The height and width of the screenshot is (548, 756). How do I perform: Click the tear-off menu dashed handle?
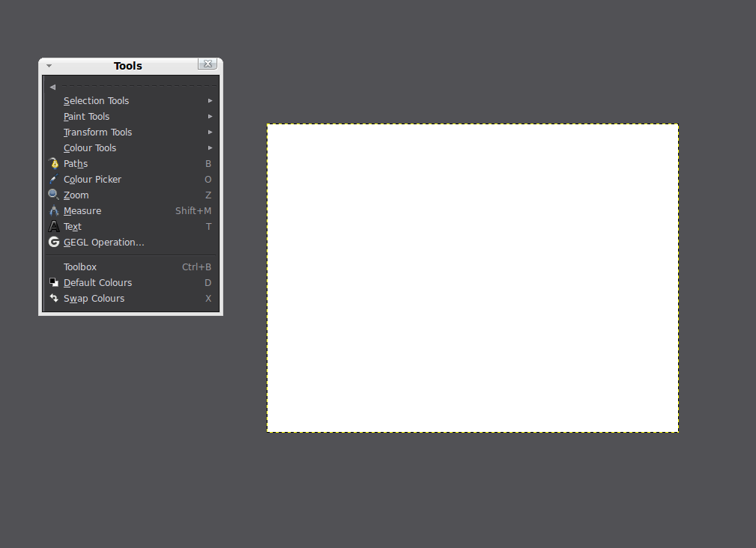(130, 87)
